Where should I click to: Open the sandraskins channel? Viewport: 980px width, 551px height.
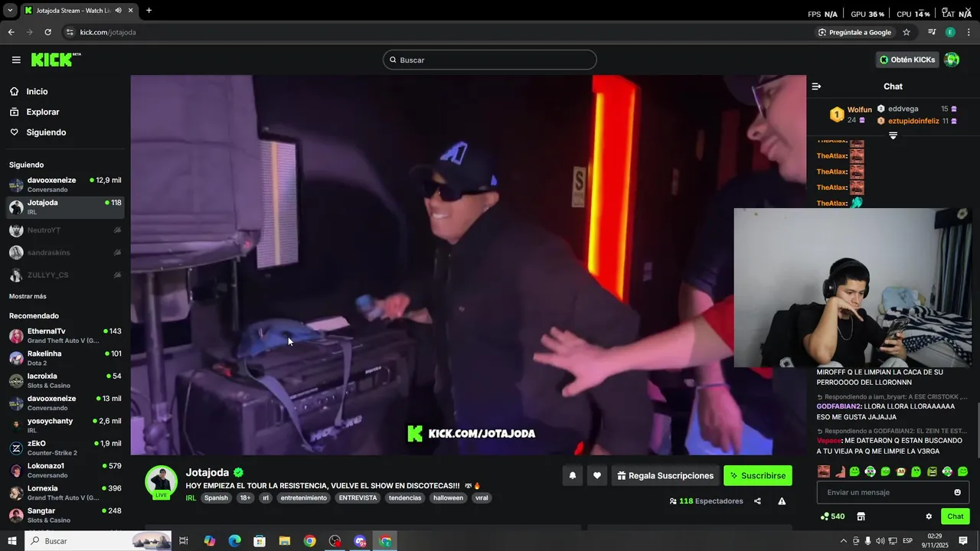coord(65,253)
